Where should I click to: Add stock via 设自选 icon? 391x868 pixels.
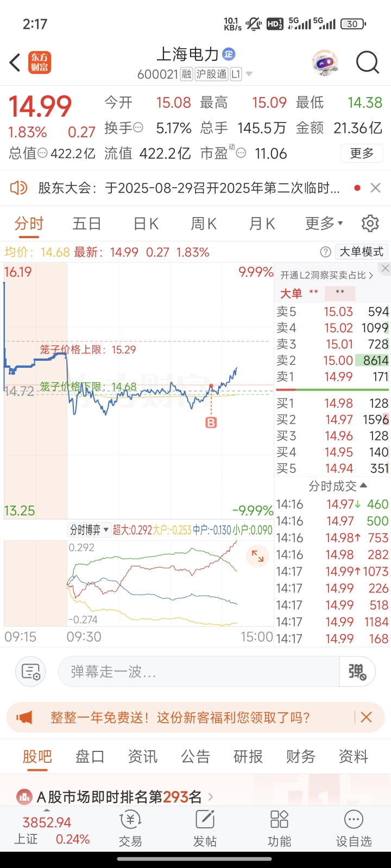pyautogui.click(x=354, y=828)
